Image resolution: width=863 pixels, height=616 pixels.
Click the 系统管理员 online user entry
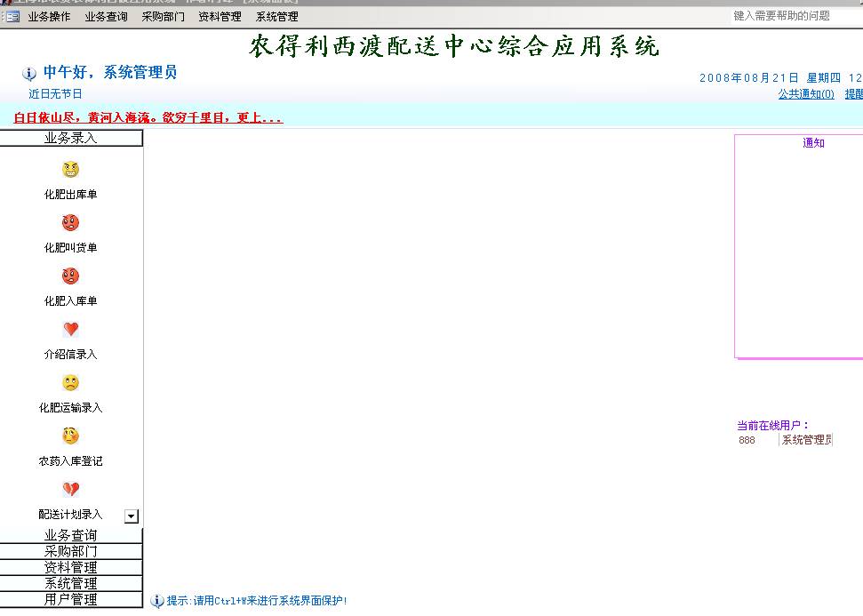pyautogui.click(x=807, y=440)
